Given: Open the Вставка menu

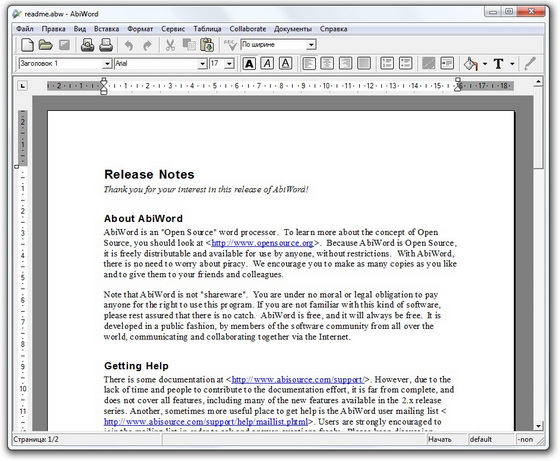Looking at the screenshot, I should (x=106, y=29).
